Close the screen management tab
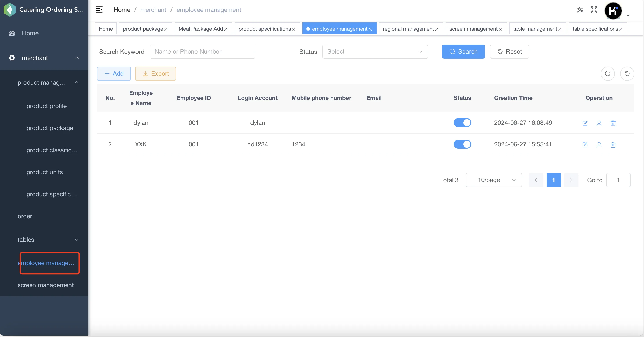The height and width of the screenshot is (337, 644). [500, 29]
